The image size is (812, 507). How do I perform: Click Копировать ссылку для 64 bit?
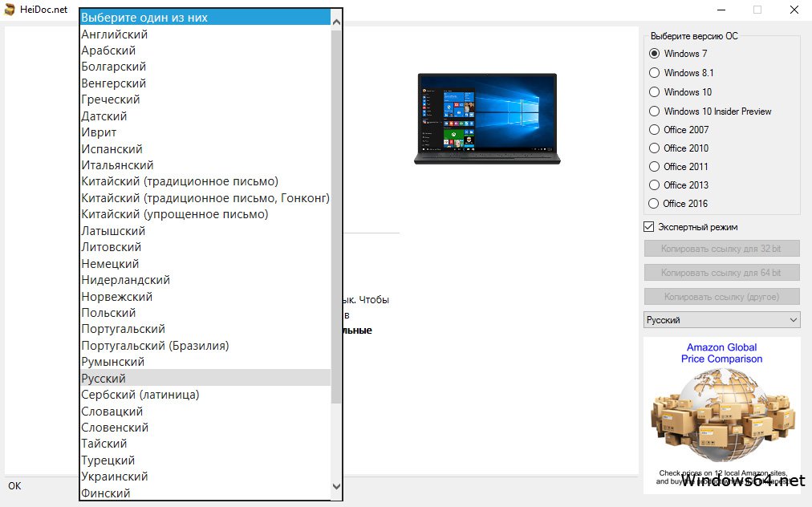click(721, 272)
